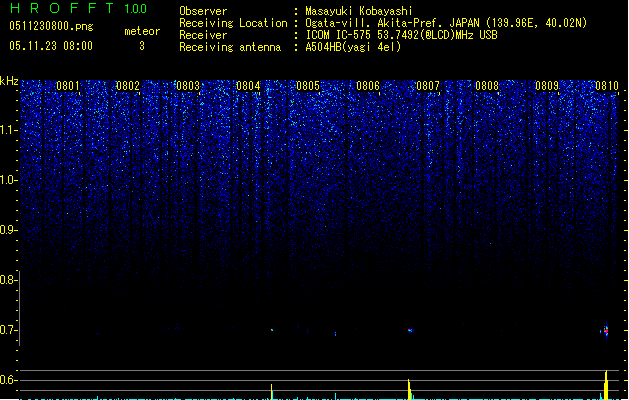Click the 0810 time marker
This screenshot has height=400, width=629.
click(607, 86)
